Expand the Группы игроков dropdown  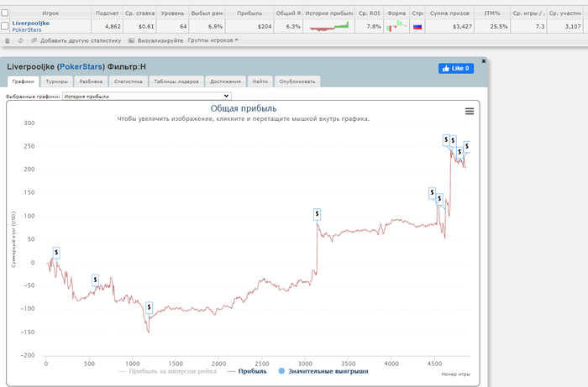[x=213, y=40]
